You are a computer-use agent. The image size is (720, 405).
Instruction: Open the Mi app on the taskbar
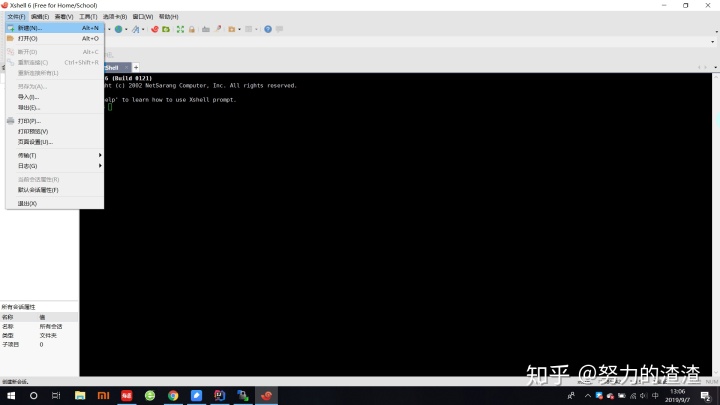click(x=103, y=395)
